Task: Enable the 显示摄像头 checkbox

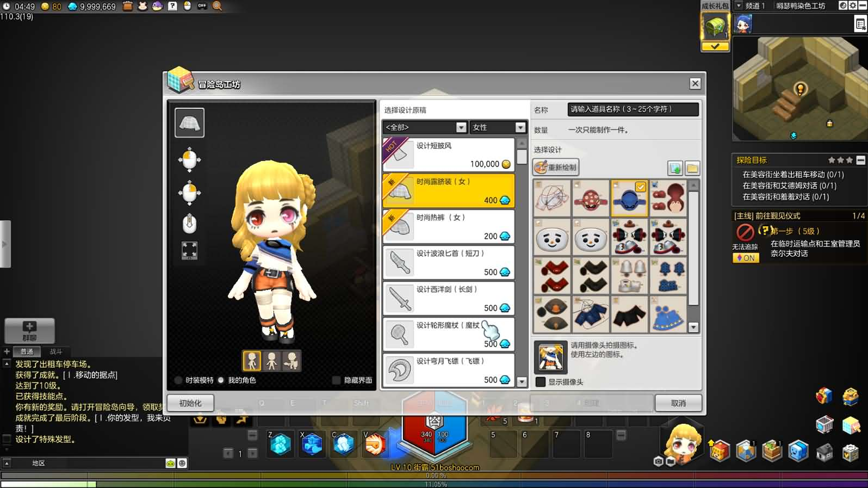Action: tap(541, 382)
